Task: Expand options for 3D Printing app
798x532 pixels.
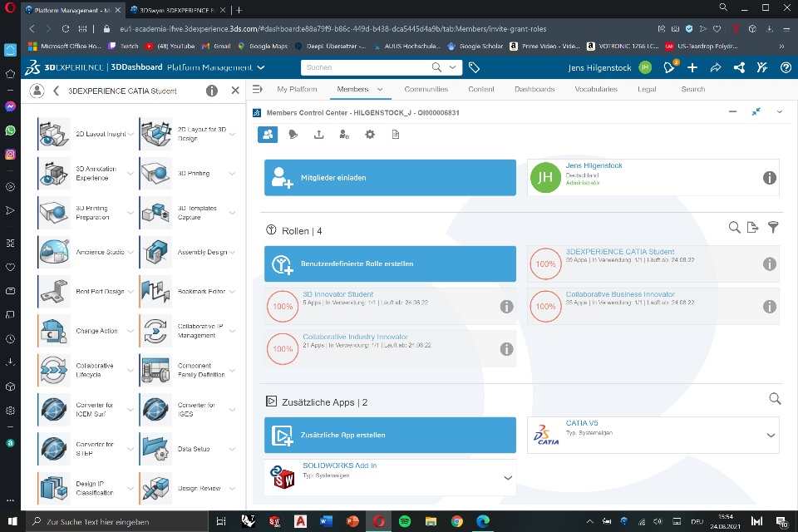Action: point(232,174)
